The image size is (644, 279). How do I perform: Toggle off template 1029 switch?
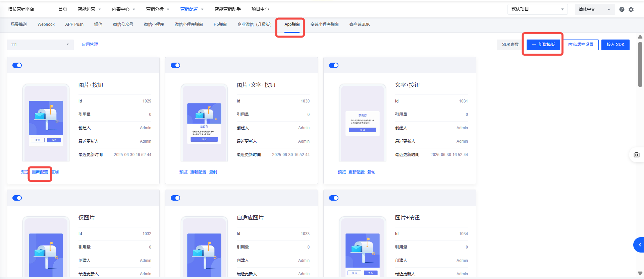point(17,65)
